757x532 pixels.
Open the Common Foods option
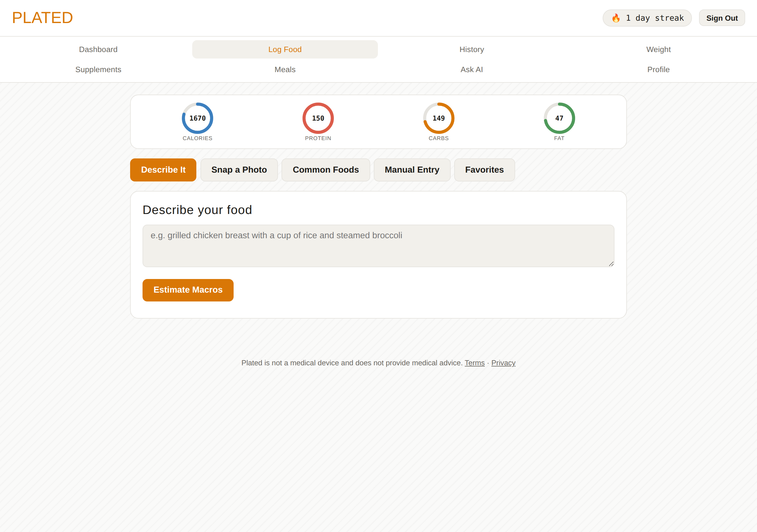(326, 170)
